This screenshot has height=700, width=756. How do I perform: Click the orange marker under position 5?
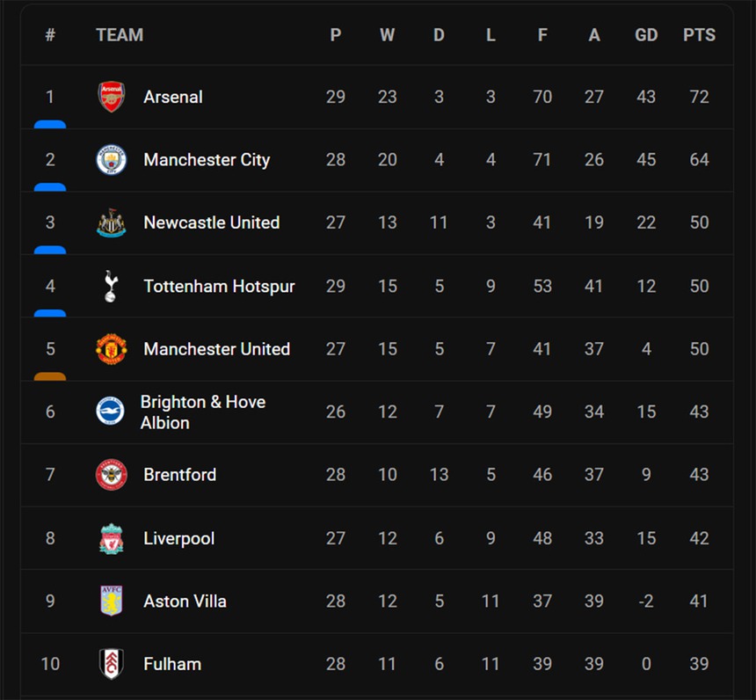point(50,376)
